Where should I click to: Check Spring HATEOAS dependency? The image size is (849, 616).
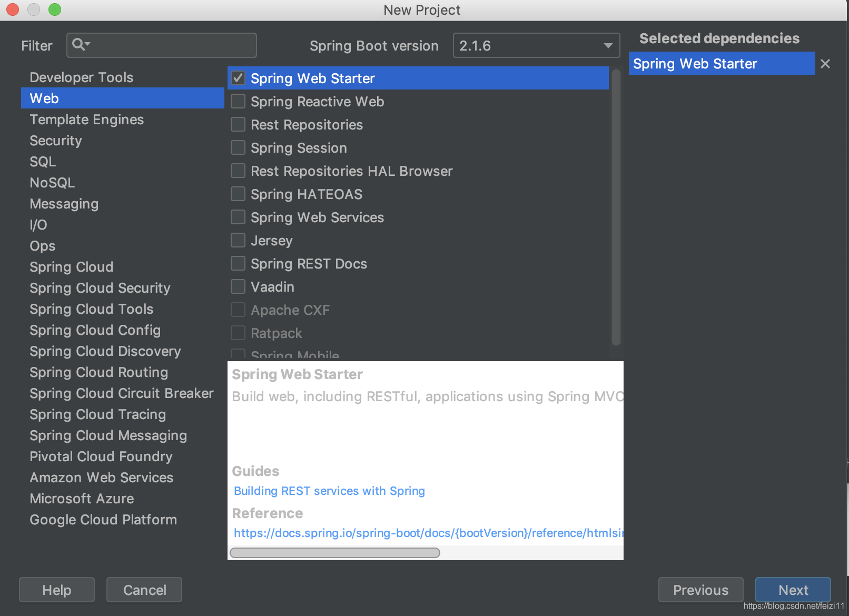[238, 194]
